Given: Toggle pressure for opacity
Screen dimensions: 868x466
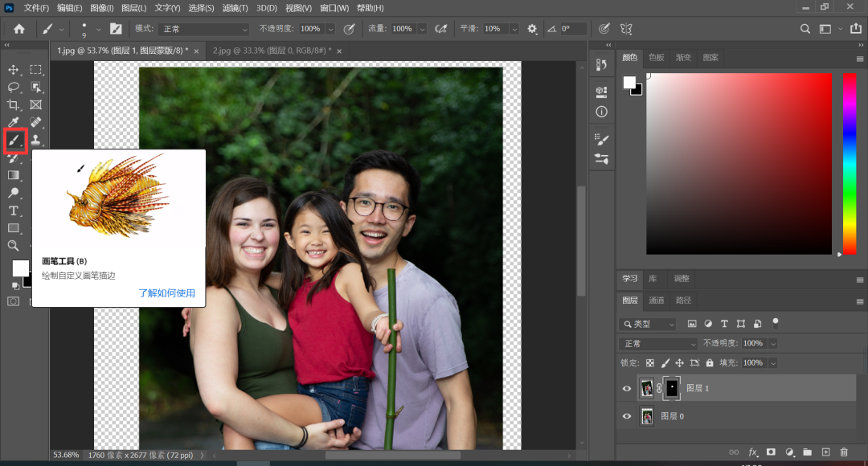Looking at the screenshot, I should (350, 29).
